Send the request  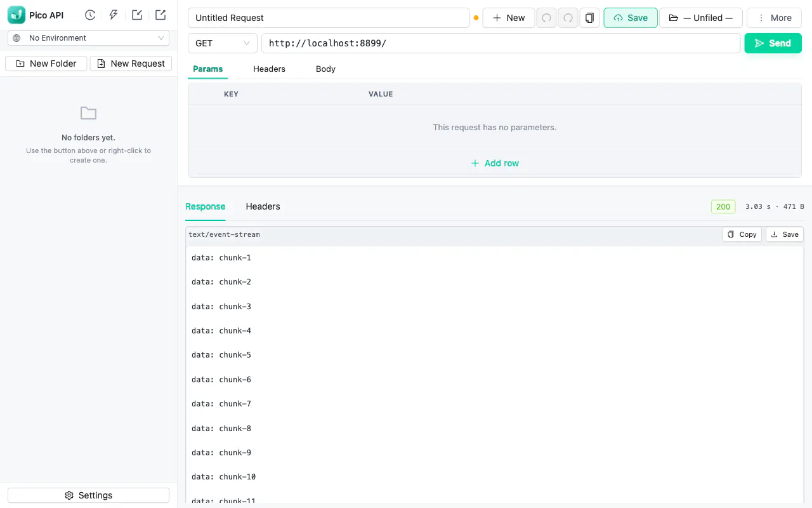click(773, 43)
